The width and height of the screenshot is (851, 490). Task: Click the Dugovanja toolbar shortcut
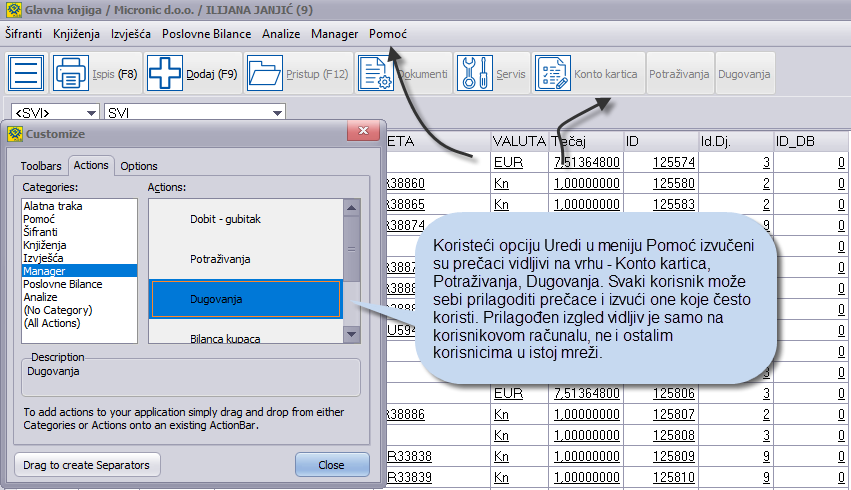pyautogui.click(x=744, y=74)
